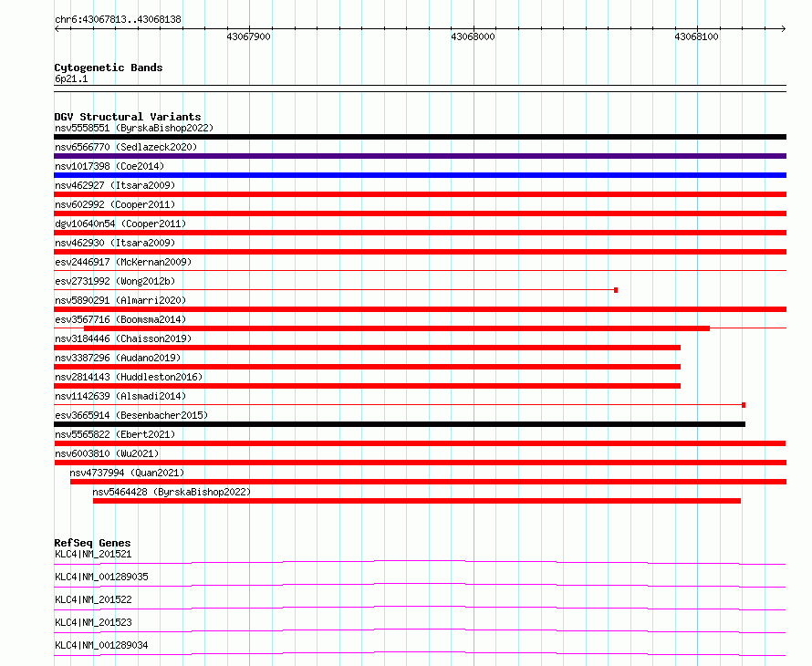Click the red bar under nsv602992
This screenshot has height=666, width=812.
[x=420, y=213]
